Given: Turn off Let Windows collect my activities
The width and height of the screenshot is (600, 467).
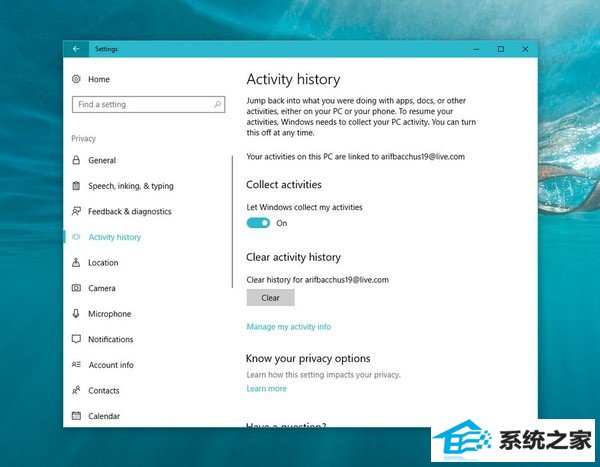Looking at the screenshot, I should coord(258,223).
